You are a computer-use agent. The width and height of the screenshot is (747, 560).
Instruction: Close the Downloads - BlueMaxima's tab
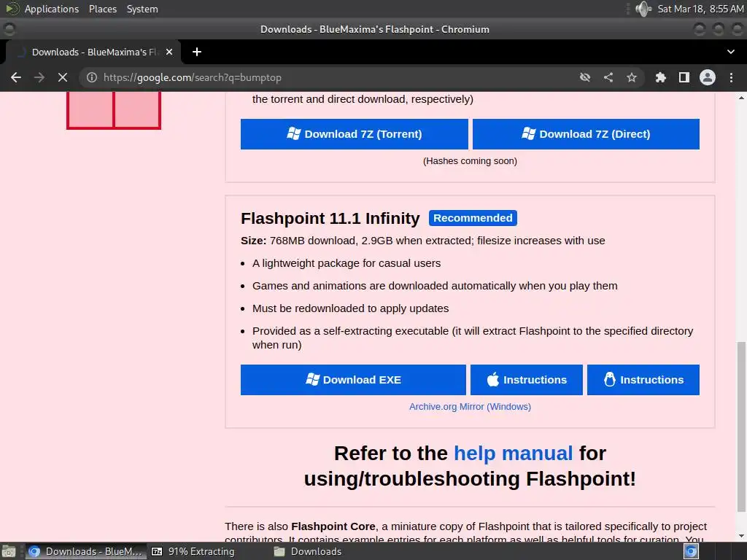[169, 52]
